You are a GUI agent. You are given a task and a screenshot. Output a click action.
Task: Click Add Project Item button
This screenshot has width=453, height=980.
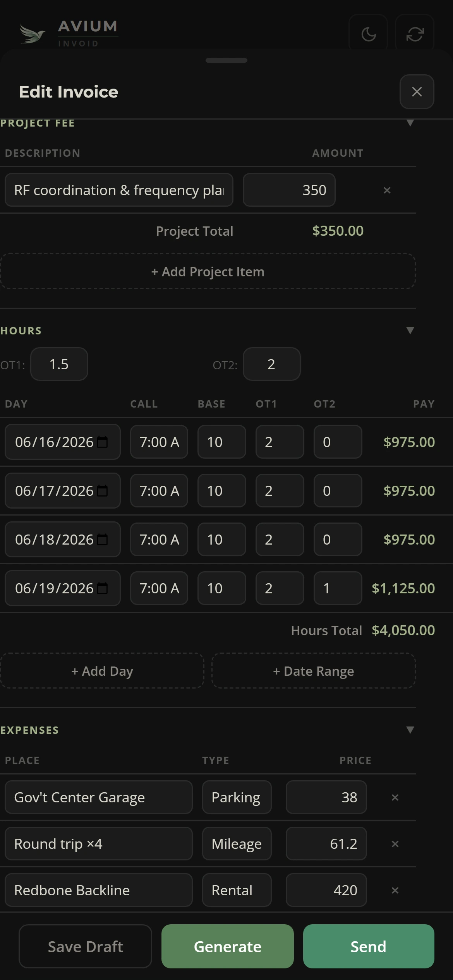point(208,271)
